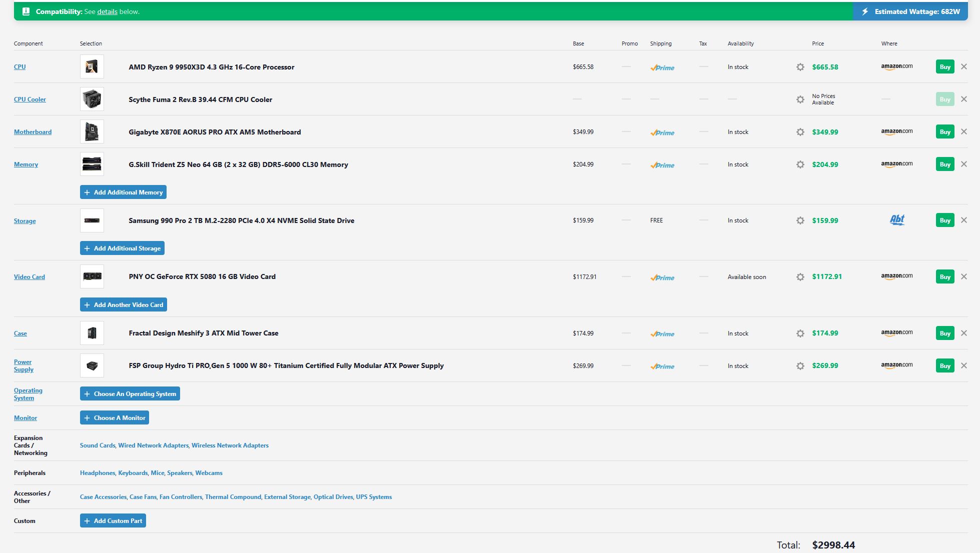
Task: Open the Video Card category link
Action: click(x=30, y=276)
